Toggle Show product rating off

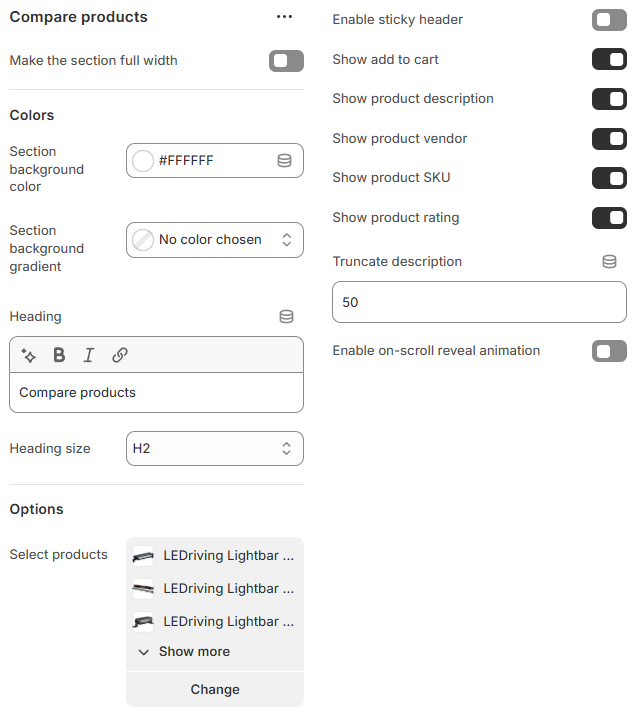(x=609, y=218)
